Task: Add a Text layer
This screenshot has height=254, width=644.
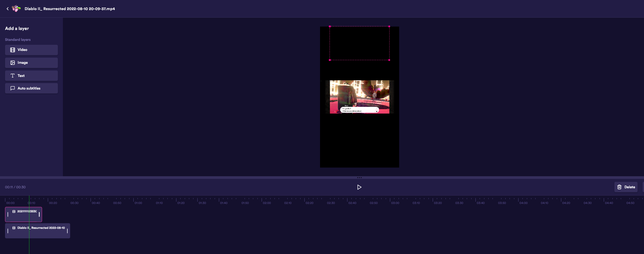Action: pos(31,76)
